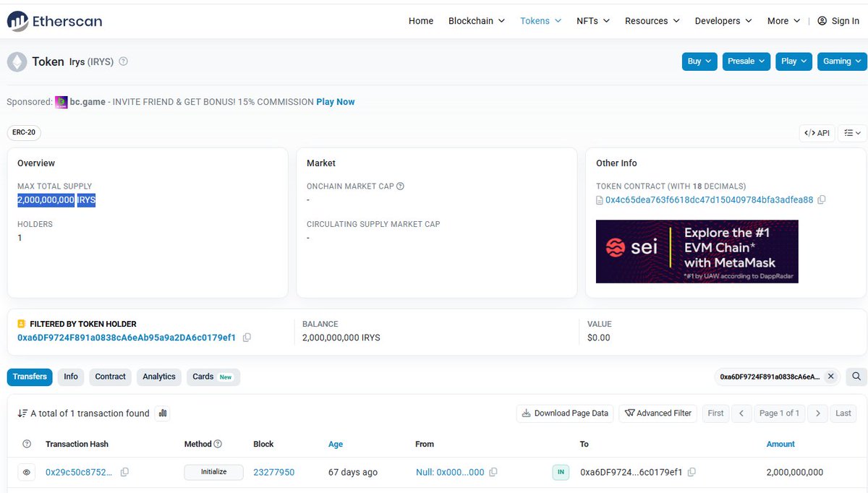Viewport: 868px width, 493px height.
Task: Open token contract 0x4c65dea763f link
Action: tap(709, 200)
